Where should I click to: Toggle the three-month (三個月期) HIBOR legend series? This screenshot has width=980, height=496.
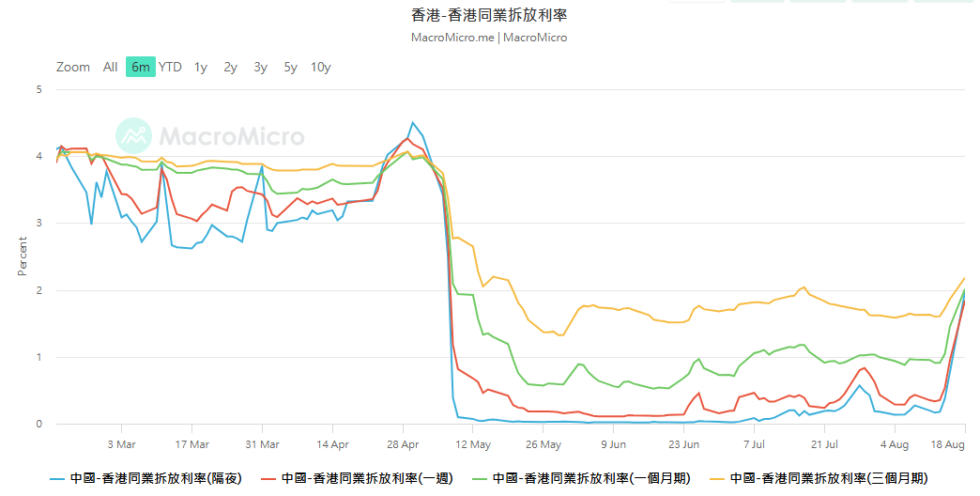point(829,478)
